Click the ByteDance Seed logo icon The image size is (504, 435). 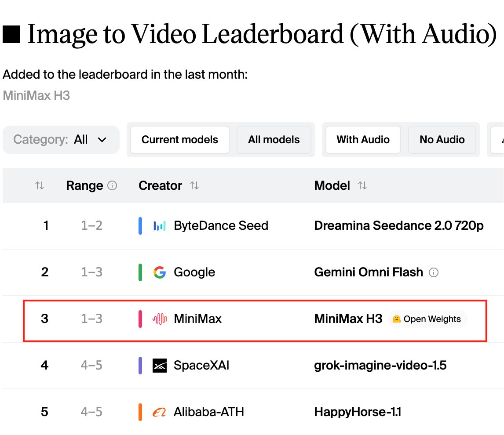click(x=160, y=226)
